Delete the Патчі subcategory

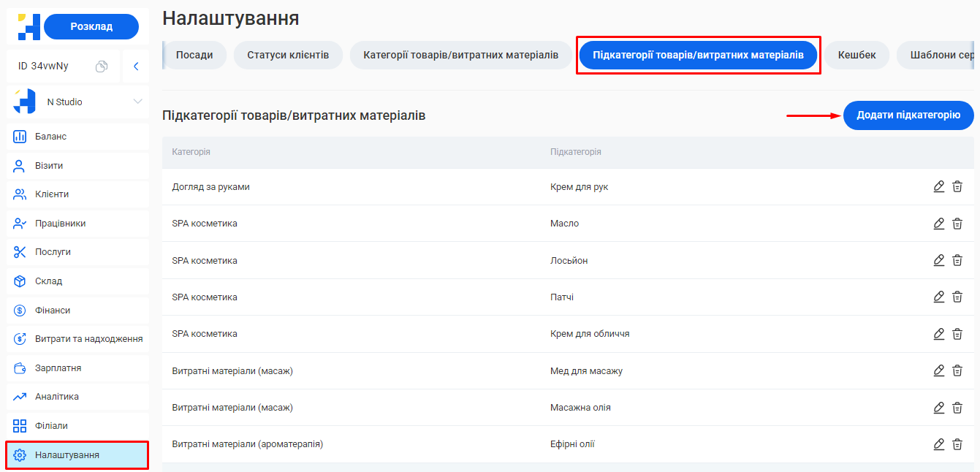pyautogui.click(x=957, y=297)
